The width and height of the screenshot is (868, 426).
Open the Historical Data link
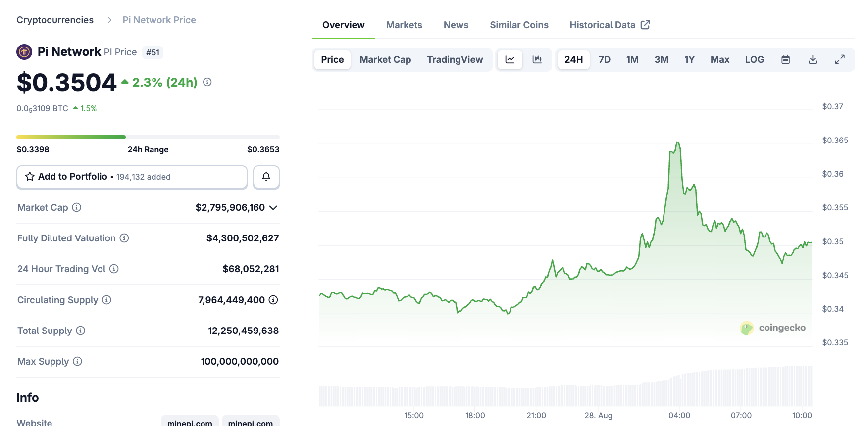point(609,25)
